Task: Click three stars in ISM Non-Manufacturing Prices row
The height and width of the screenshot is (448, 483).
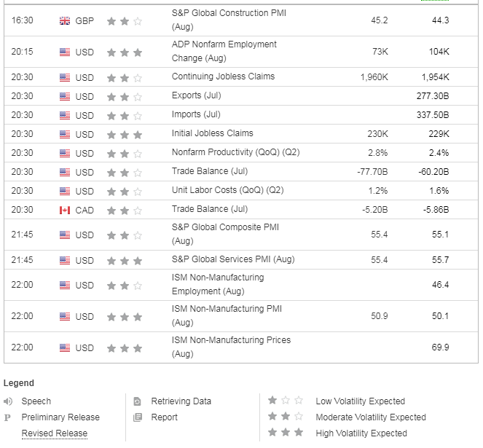Action: (125, 348)
